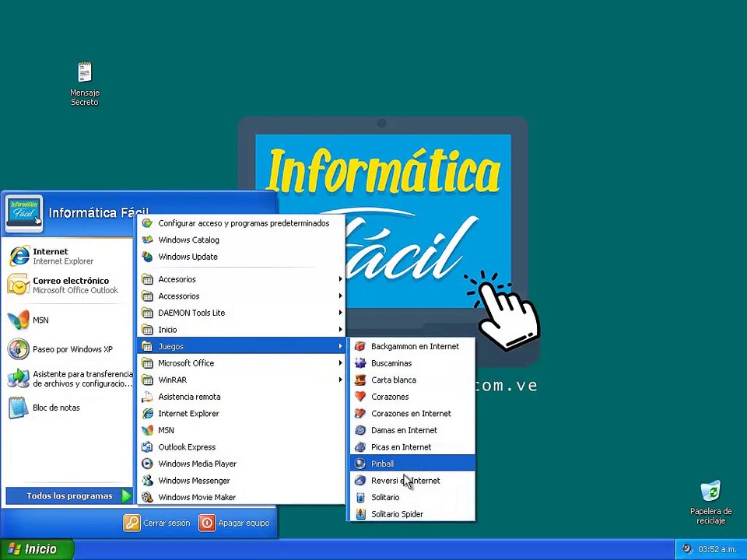Expand the Microsoft Office submenu arrow

click(340, 363)
